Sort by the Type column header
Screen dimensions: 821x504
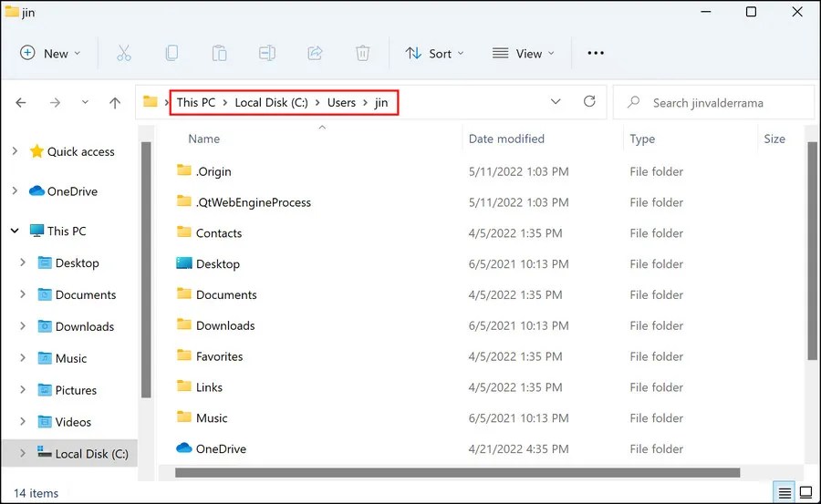(642, 139)
